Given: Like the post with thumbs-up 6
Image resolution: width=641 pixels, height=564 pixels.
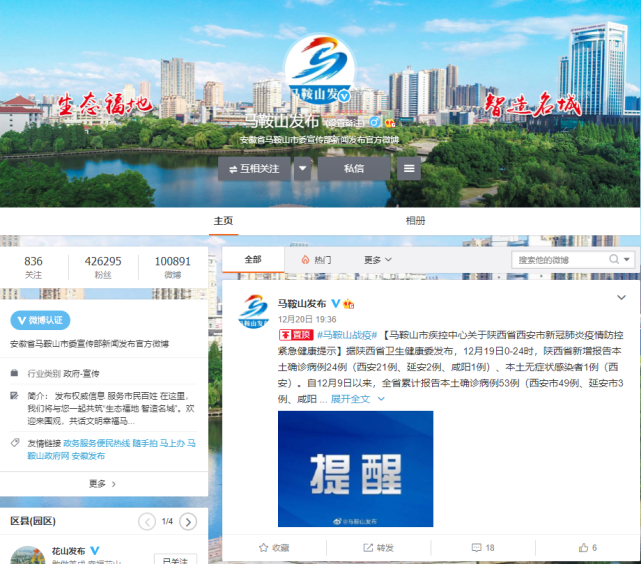Looking at the screenshot, I should click(x=588, y=548).
